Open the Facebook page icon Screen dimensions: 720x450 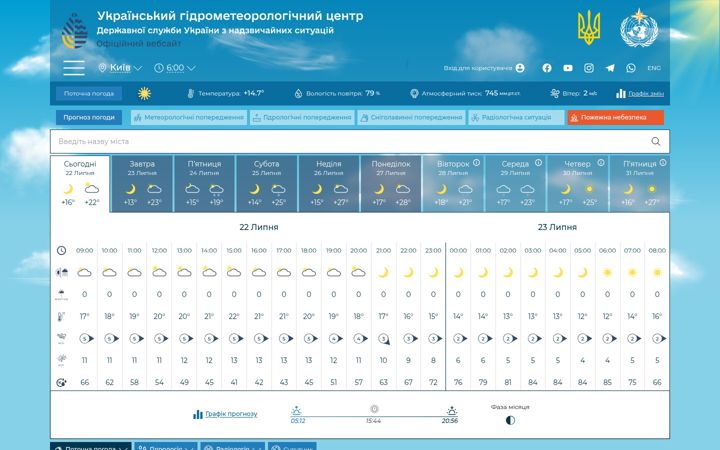[546, 68]
